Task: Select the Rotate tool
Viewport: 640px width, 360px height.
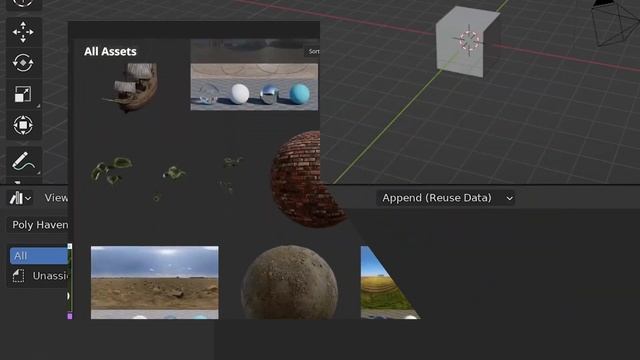Action: point(23,63)
